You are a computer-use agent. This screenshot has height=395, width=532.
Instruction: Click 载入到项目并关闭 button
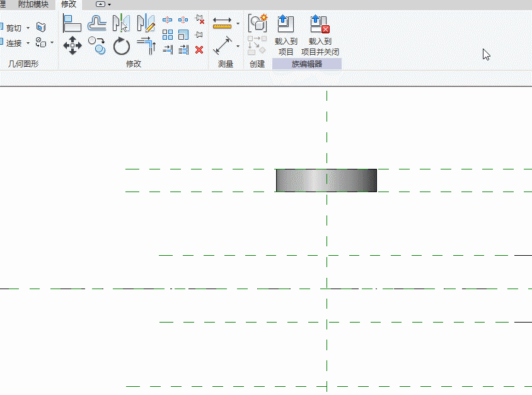(320, 35)
